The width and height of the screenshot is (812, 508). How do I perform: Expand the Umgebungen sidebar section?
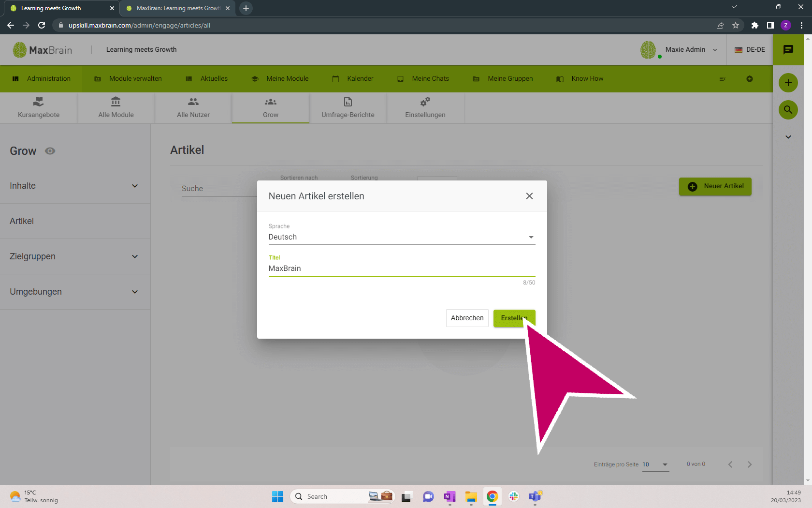coord(75,292)
